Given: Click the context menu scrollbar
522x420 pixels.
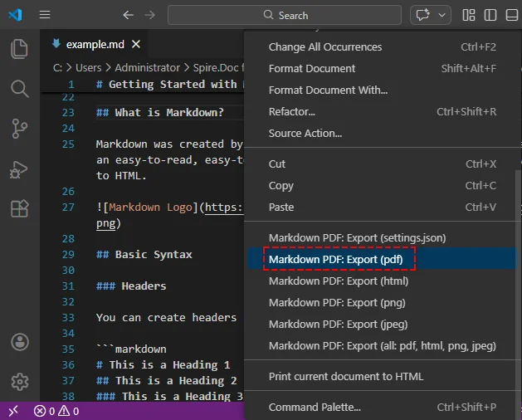Looking at the screenshot, I should tap(518, 293).
